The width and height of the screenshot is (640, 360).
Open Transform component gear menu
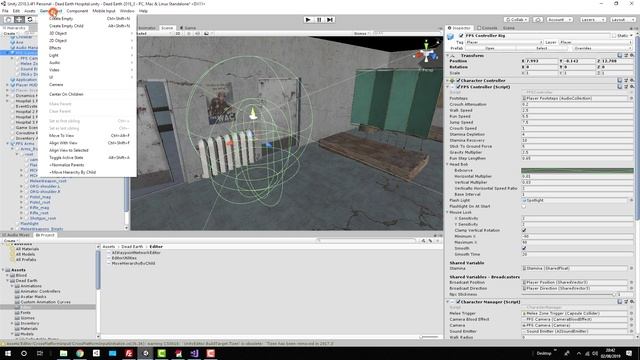tap(632, 55)
